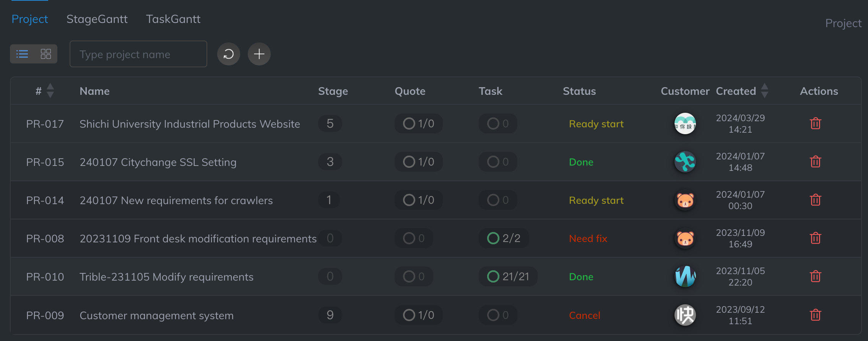Switch to grid card view layout
This screenshot has width=868, height=341.
coord(46,54)
